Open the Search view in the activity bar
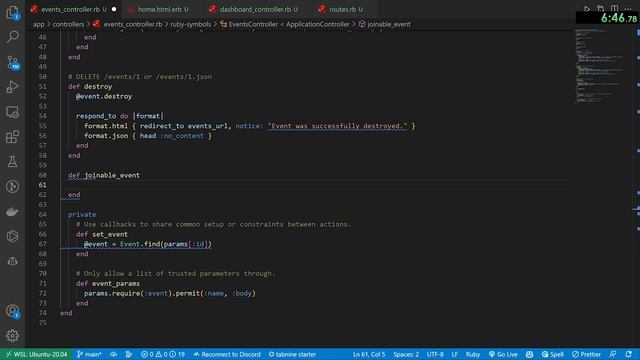 13,37
